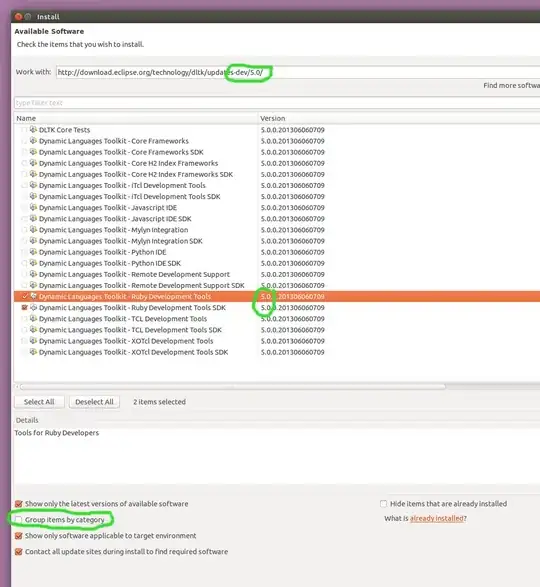Screen dimensions: 540x587
Task: Click the 2 items selected label
Action: coord(159,402)
